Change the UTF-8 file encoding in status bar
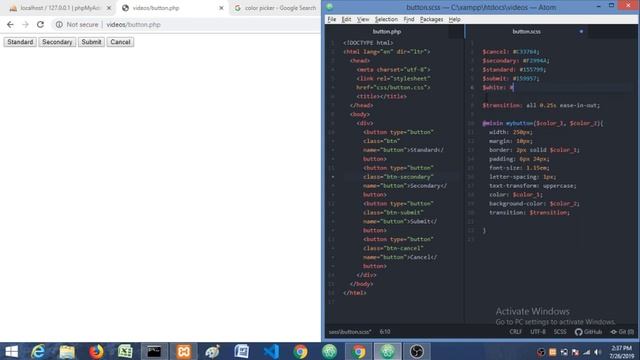Viewport: 640px width, 360px height. point(538,332)
